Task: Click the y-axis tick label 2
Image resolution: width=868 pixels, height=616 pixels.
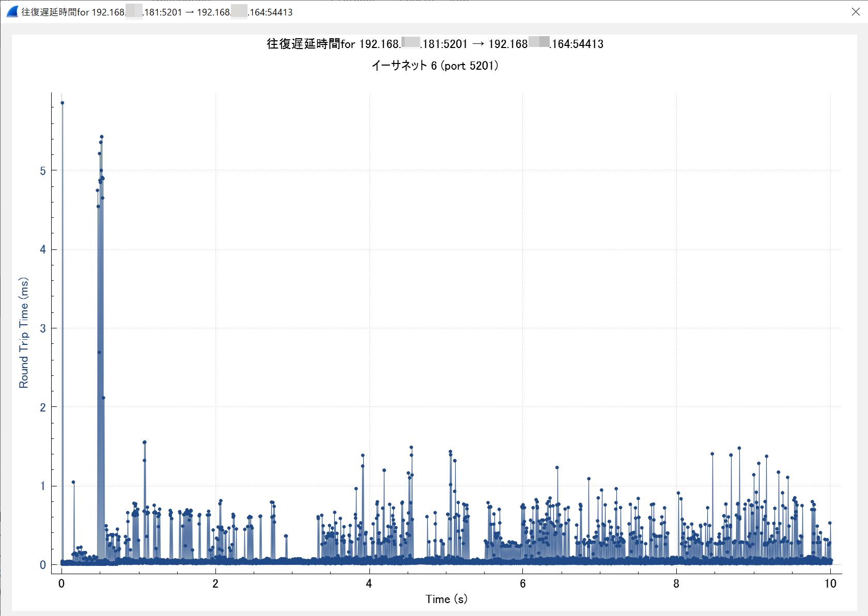Action: (43, 407)
